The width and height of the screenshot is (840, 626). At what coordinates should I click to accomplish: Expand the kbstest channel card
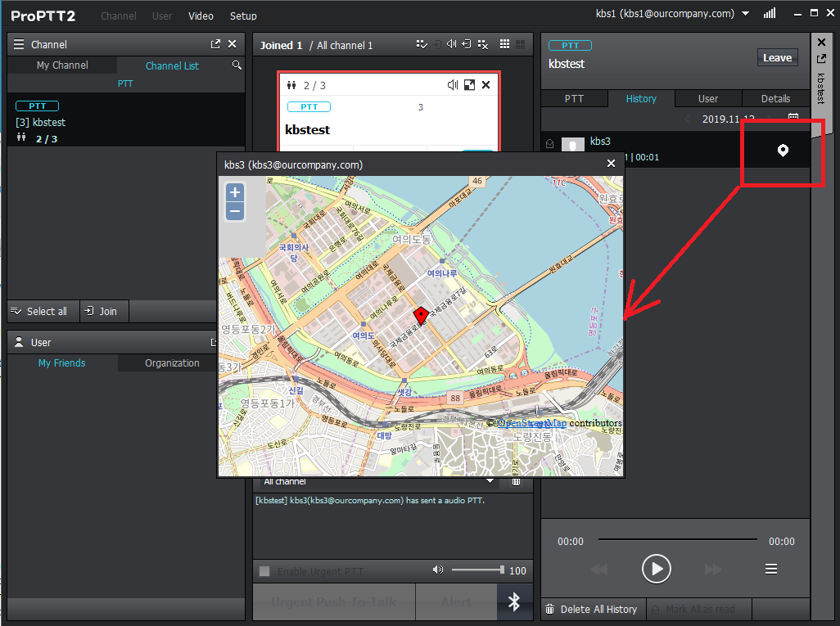(469, 85)
